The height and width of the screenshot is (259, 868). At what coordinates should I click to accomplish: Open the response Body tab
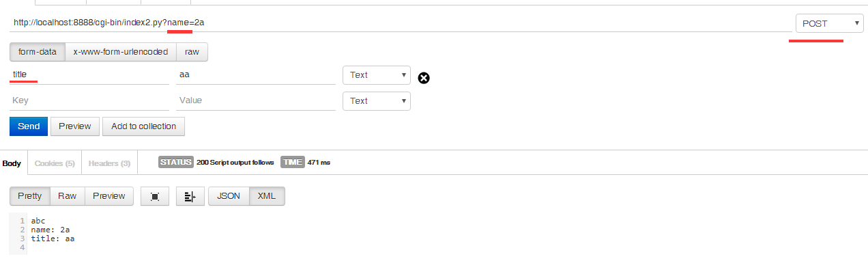pyautogui.click(x=12, y=163)
